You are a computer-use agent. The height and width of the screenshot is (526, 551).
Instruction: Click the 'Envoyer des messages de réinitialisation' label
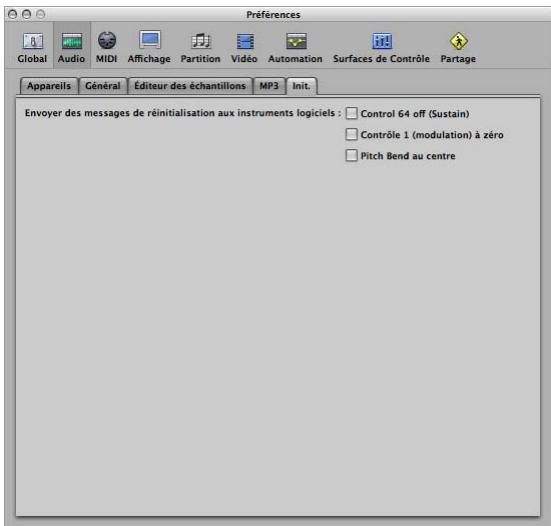183,113
